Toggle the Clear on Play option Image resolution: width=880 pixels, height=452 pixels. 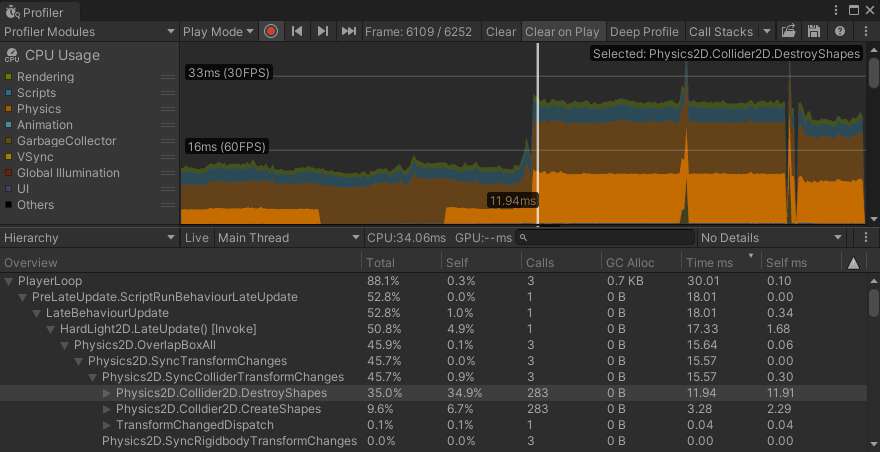(x=562, y=31)
